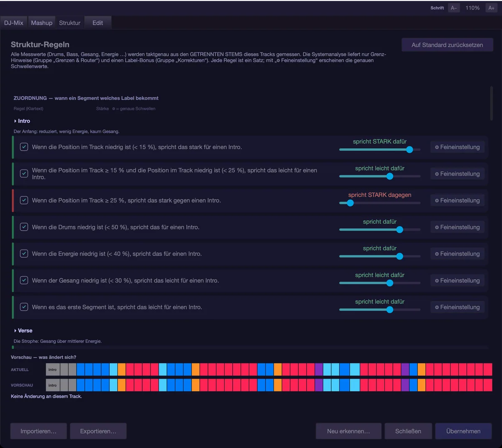
Task: Click the 'spricht STARK dafür' slider handle
Action: 410,149
